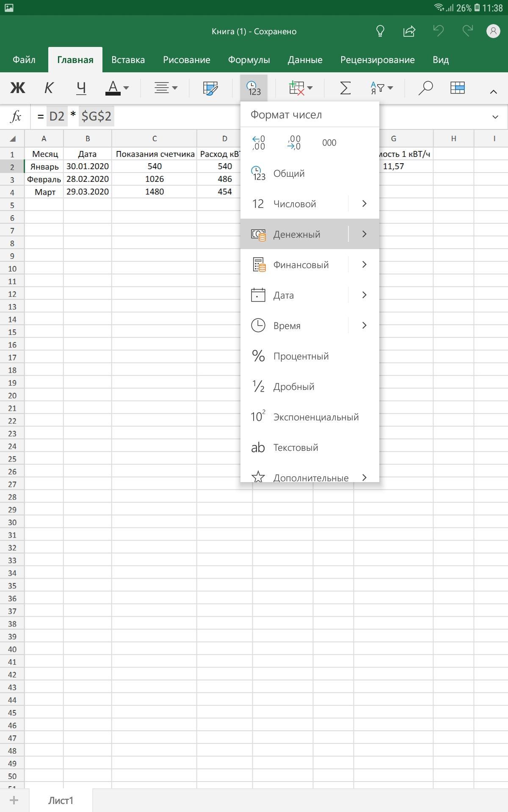Image resolution: width=508 pixels, height=812 pixels.
Task: Switch to the Вид tab
Action: click(441, 60)
